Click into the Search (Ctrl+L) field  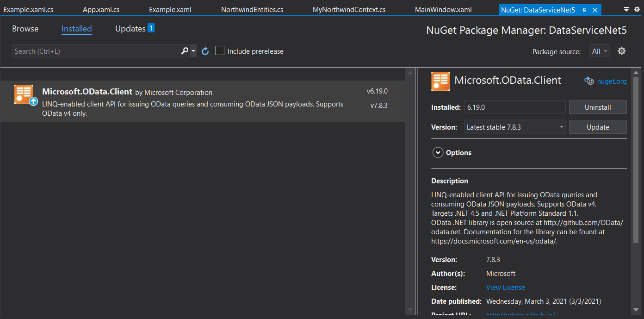(x=95, y=51)
